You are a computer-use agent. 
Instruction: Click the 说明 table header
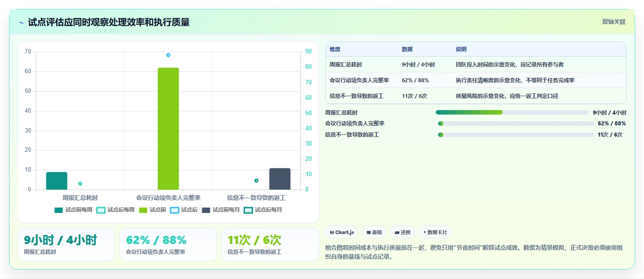click(461, 49)
